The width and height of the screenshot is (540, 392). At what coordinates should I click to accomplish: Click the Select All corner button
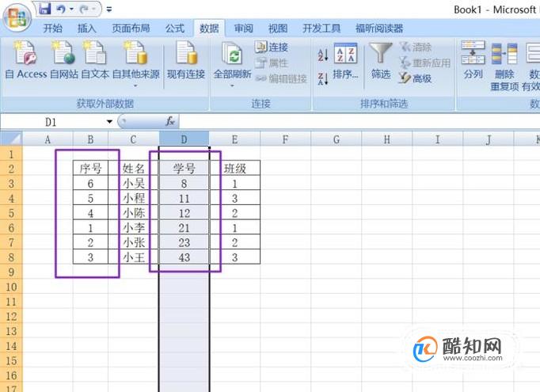pyautogui.click(x=11, y=139)
